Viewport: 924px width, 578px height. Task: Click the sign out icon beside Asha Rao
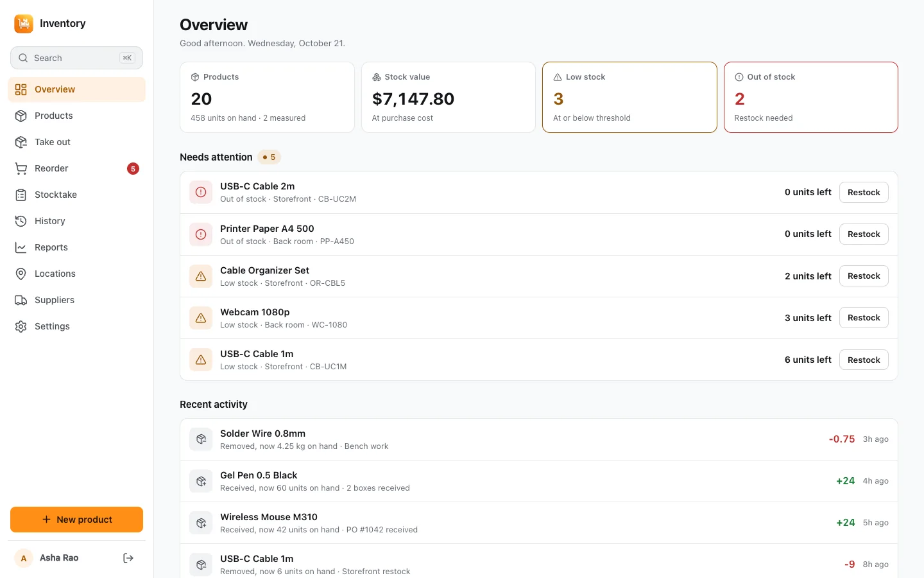128,558
